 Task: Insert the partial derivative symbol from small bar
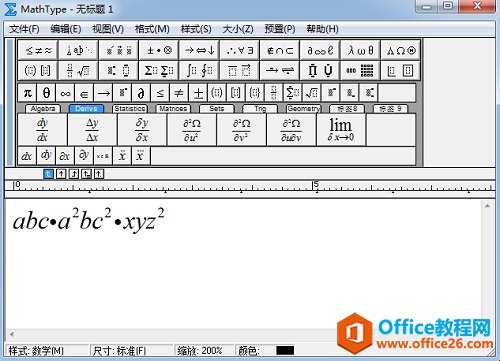coord(141,93)
